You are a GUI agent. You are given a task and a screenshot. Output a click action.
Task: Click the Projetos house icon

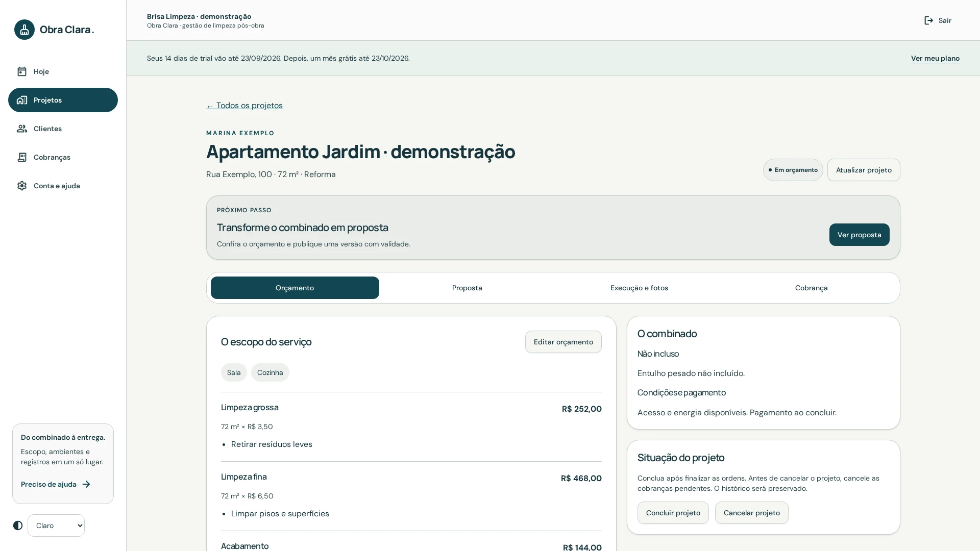coord(22,100)
